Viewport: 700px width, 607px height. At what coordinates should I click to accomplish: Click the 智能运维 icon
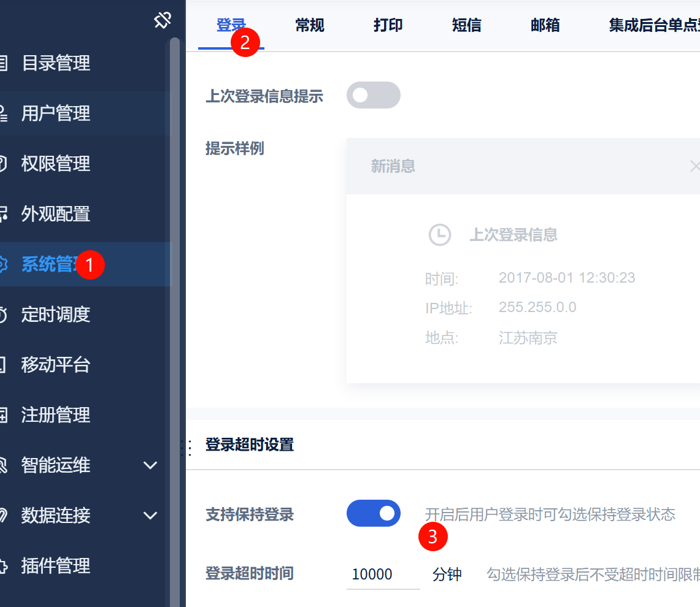[3, 465]
